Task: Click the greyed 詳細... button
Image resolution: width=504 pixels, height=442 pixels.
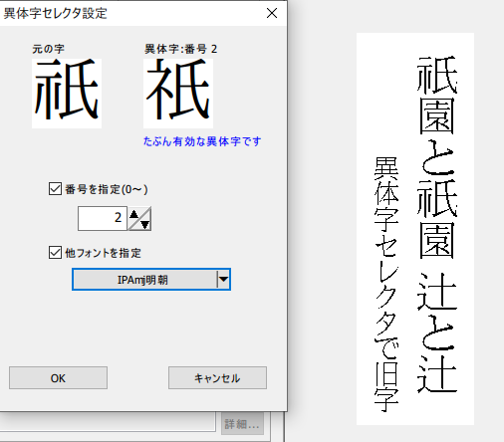Action: pyautogui.click(x=242, y=424)
